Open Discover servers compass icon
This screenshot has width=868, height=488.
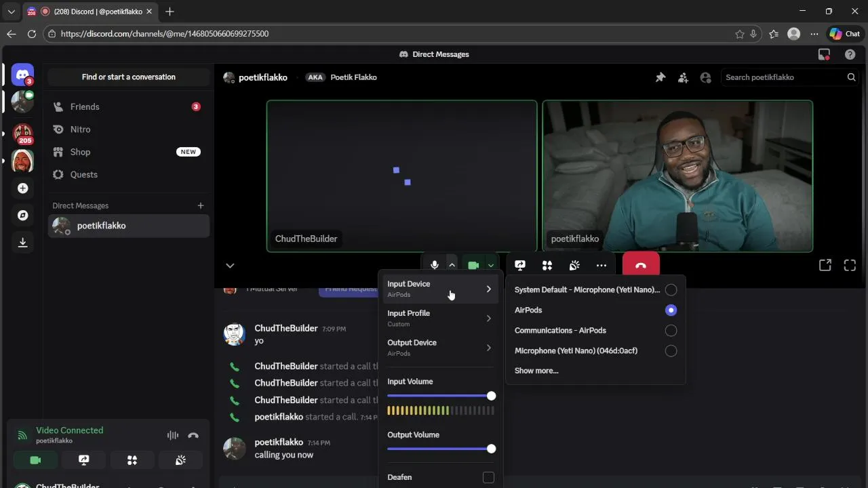point(22,216)
